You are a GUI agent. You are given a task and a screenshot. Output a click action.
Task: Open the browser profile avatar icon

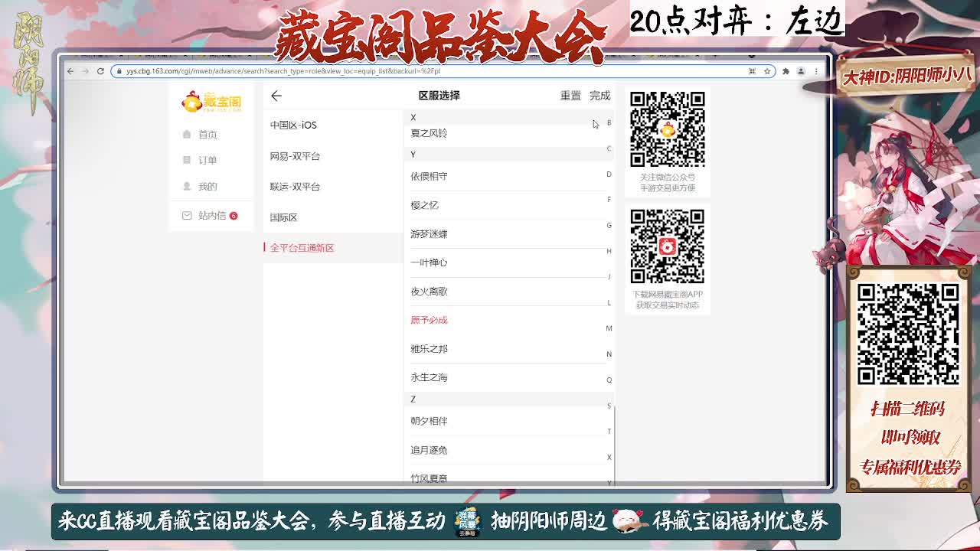click(x=801, y=71)
